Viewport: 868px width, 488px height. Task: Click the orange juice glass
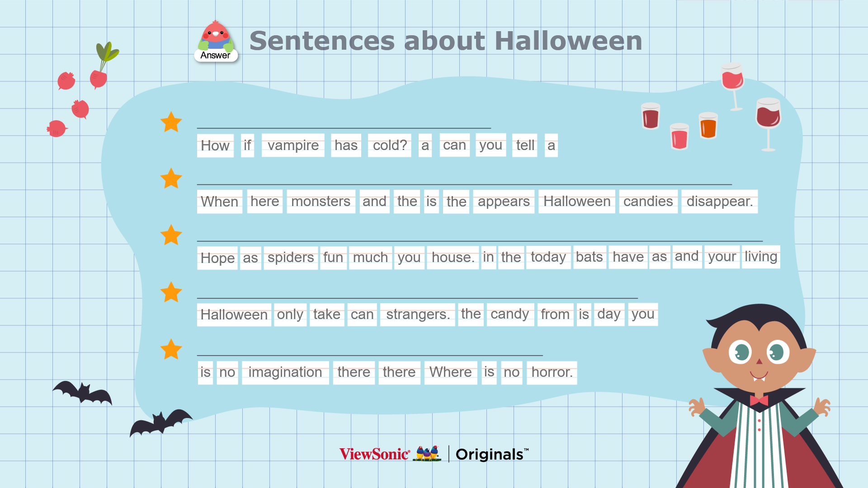(708, 125)
